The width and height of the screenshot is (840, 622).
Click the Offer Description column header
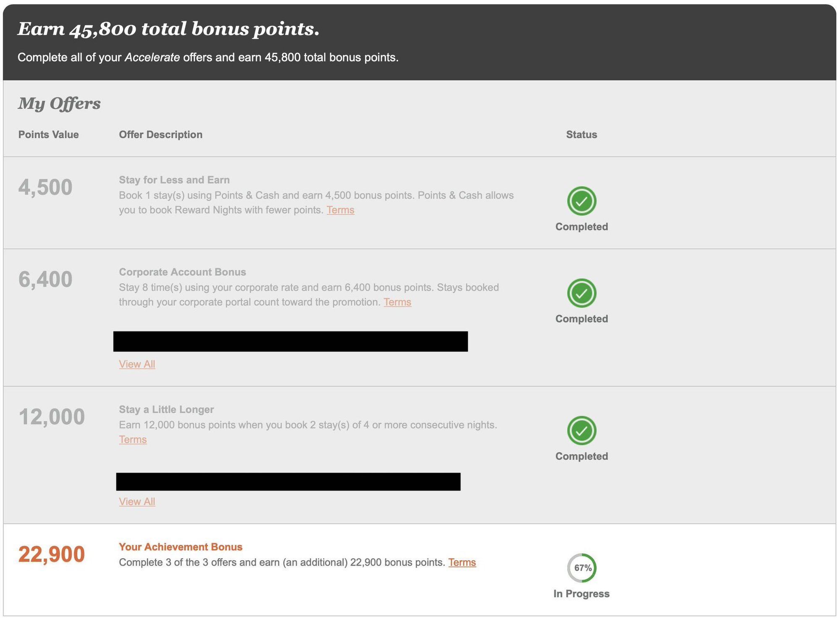[160, 134]
